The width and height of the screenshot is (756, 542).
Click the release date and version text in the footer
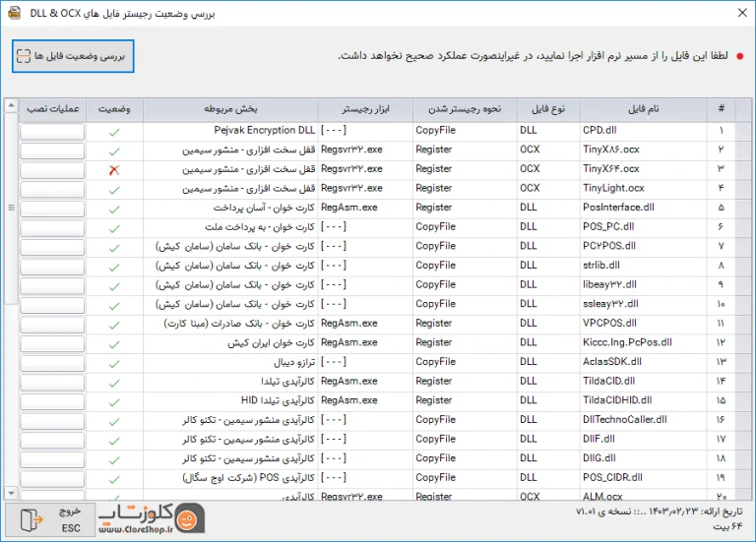click(660, 512)
